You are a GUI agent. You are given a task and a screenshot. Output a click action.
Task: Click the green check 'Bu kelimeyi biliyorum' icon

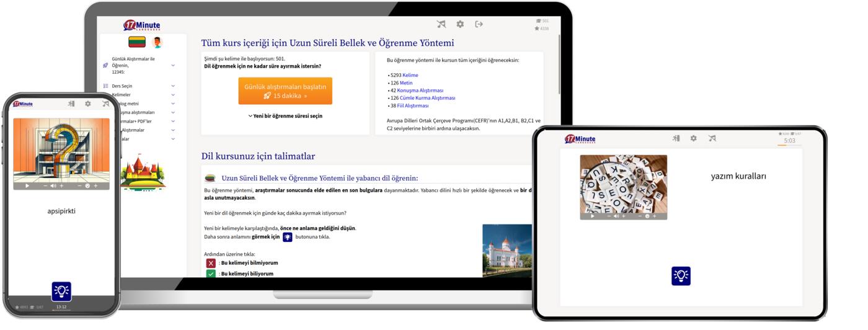point(211,274)
